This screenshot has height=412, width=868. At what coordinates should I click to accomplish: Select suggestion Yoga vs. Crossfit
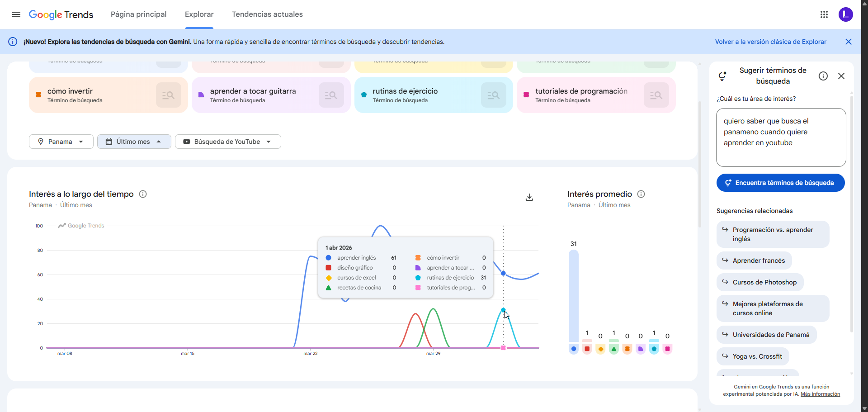753,356
